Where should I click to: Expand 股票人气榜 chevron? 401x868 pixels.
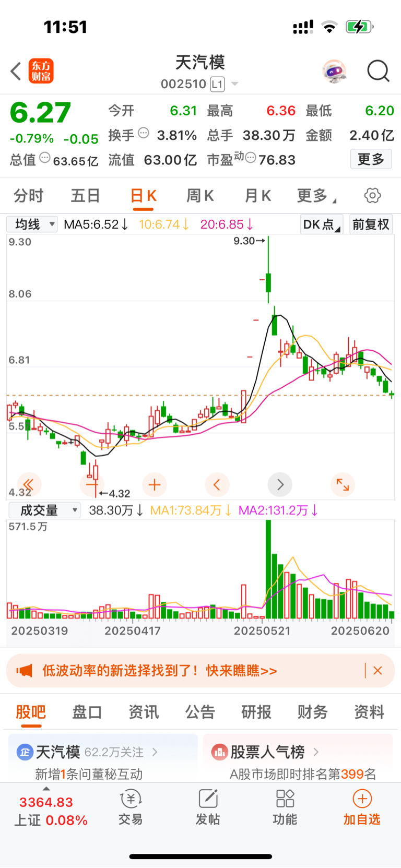[316, 752]
